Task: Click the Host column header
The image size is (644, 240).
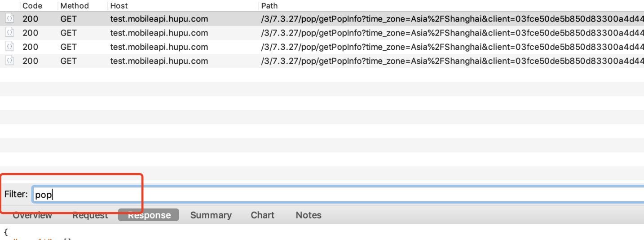Action: click(x=119, y=6)
